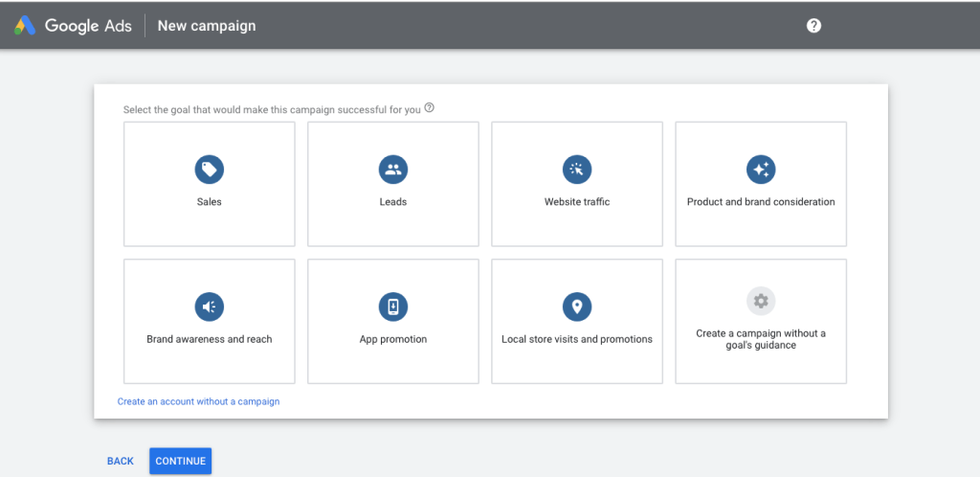Click the goal selection prompt text

tap(272, 109)
